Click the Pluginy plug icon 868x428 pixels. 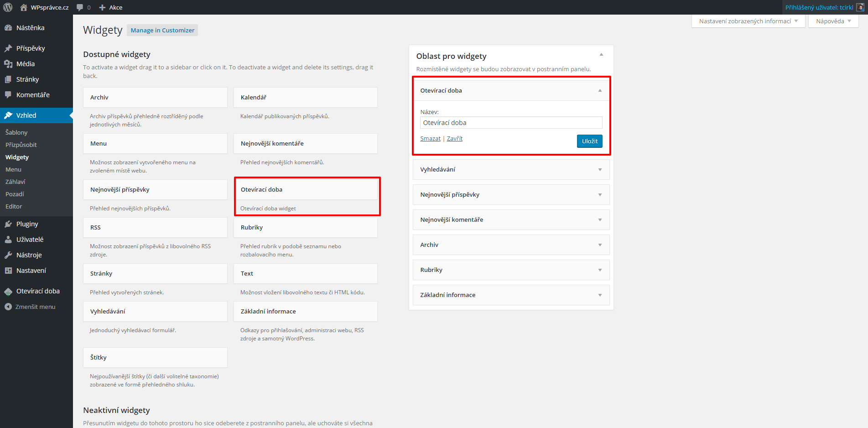pos(8,224)
